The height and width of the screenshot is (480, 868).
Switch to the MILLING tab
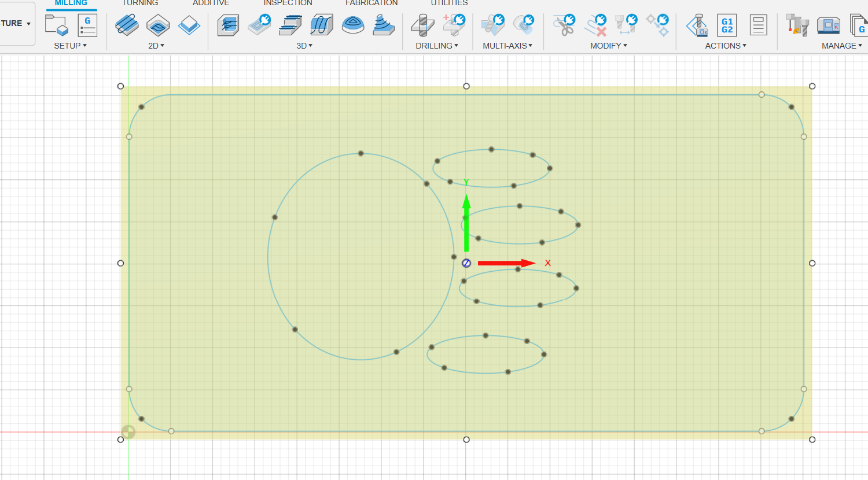click(x=71, y=3)
